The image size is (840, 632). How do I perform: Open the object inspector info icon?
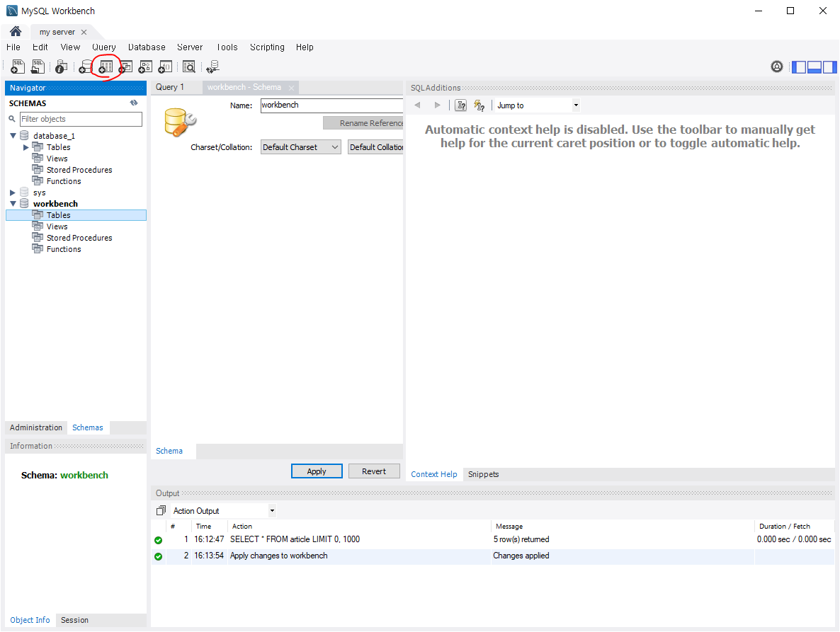61,67
